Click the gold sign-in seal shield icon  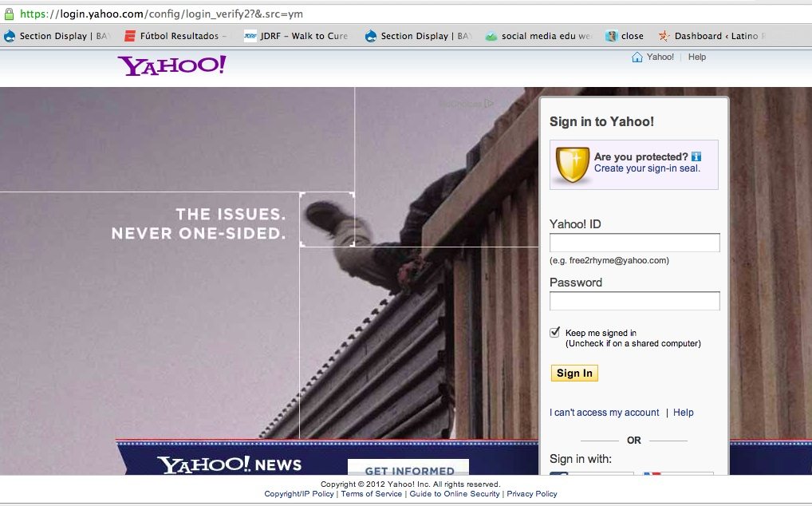(572, 164)
